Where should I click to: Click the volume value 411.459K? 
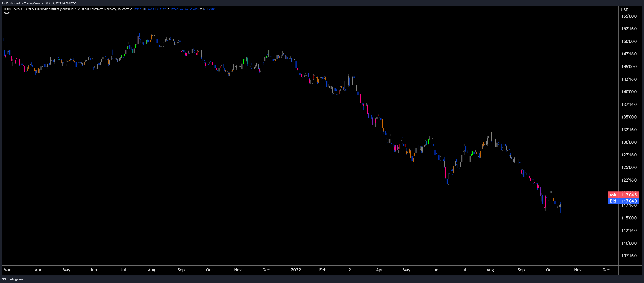pyautogui.click(x=209, y=9)
